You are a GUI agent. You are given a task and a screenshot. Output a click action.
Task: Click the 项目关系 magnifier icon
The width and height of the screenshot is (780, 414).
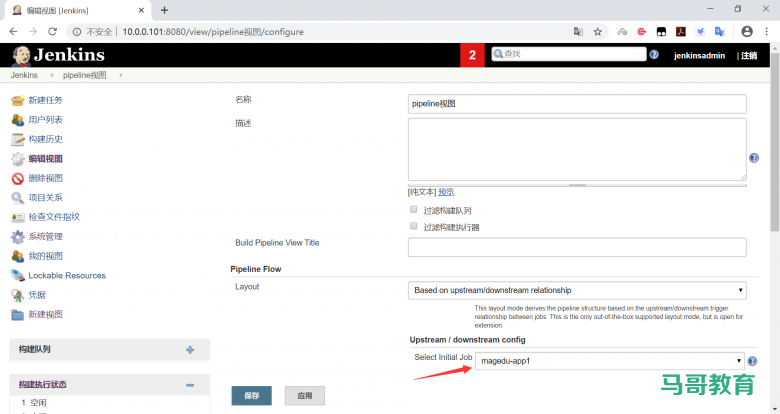tap(17, 198)
